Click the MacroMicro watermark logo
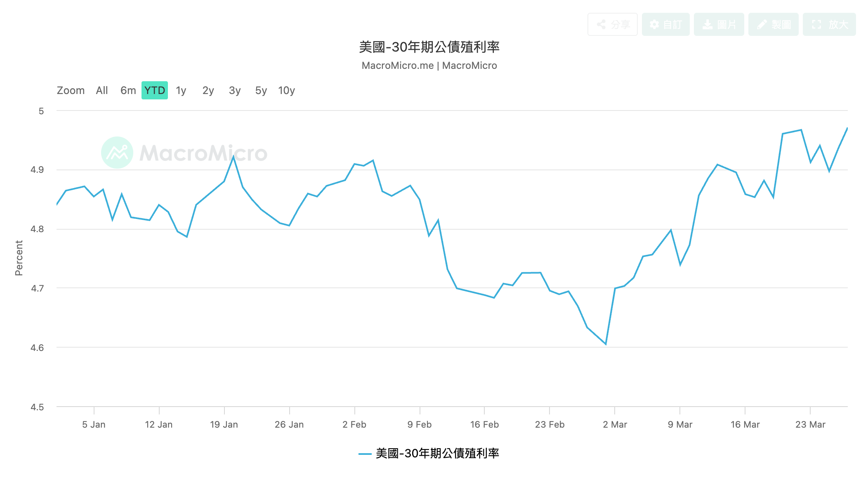 point(117,153)
